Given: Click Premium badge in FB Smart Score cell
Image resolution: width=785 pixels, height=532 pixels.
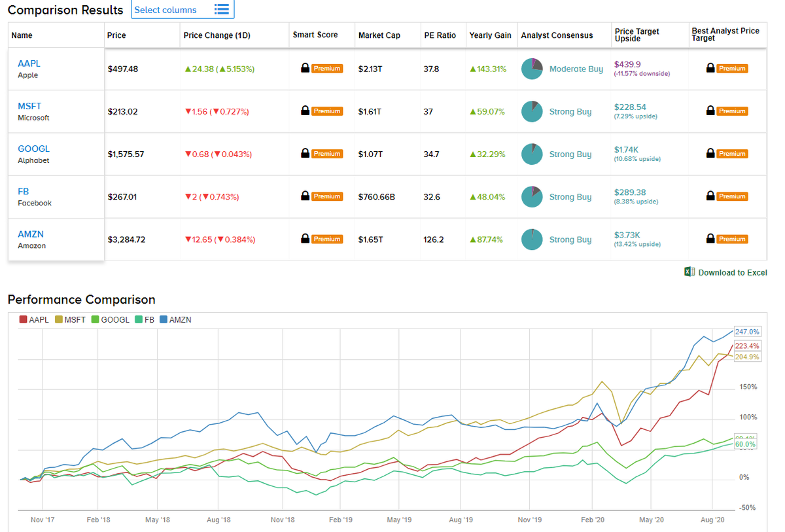Looking at the screenshot, I should click(x=327, y=196).
